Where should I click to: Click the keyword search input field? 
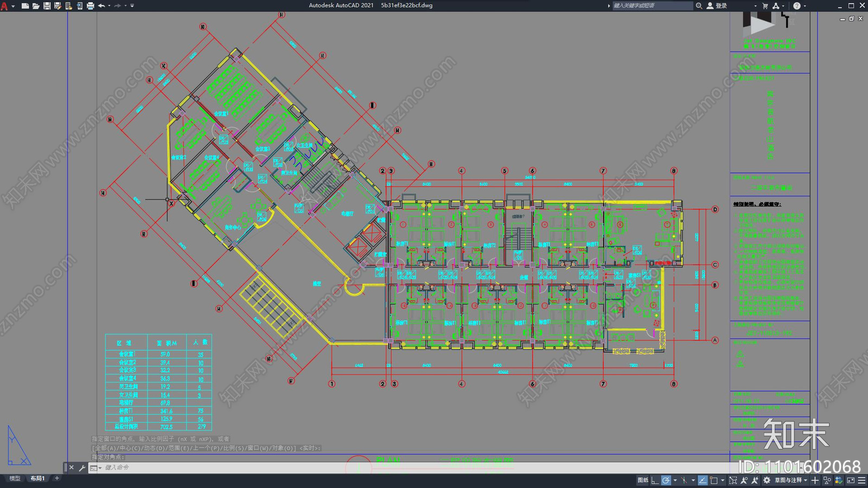click(653, 5)
